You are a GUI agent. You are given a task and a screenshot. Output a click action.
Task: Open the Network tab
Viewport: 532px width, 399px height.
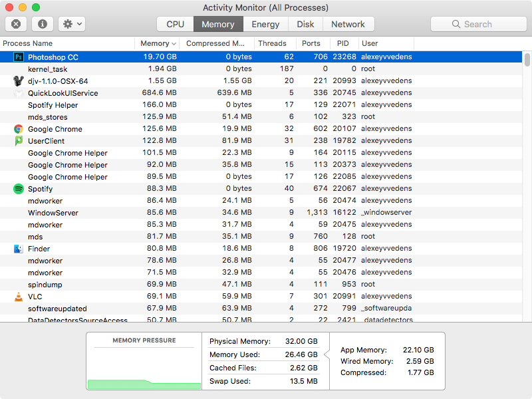tap(348, 24)
